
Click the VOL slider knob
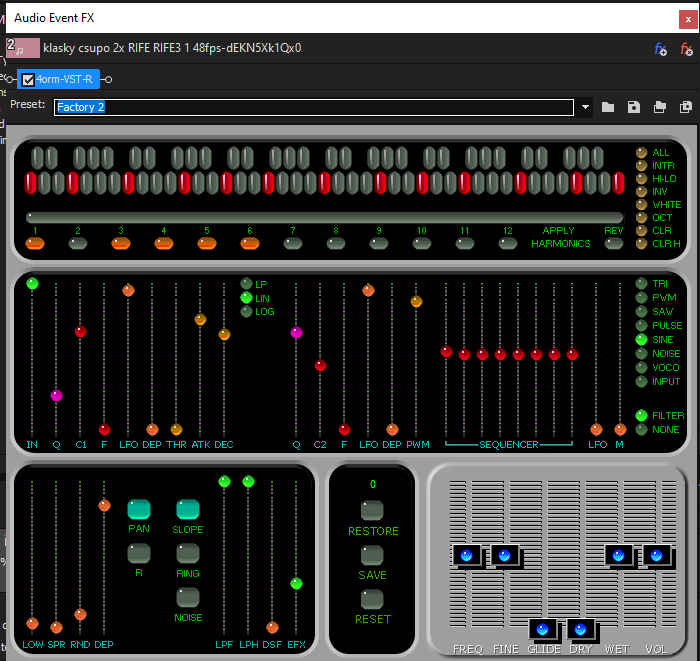tap(656, 555)
